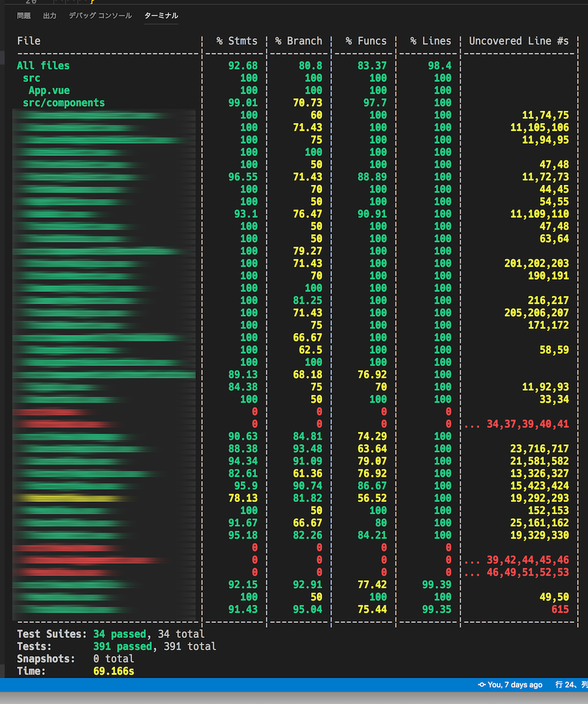The width and height of the screenshot is (588, 704).
Task: Click uncovered lines '205,206,207'
Action: (x=537, y=312)
